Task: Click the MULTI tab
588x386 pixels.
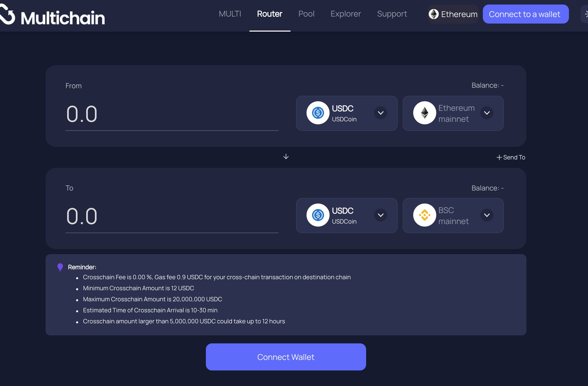Action: (x=230, y=14)
